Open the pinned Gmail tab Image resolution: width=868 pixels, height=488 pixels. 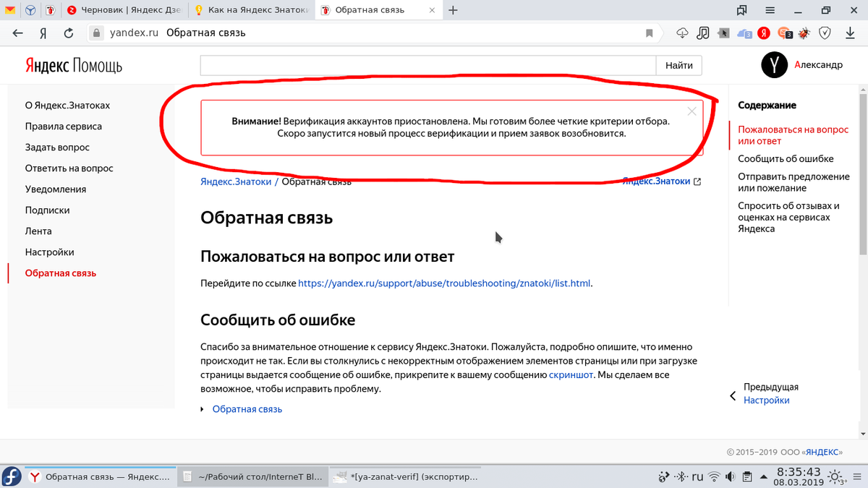click(9, 10)
